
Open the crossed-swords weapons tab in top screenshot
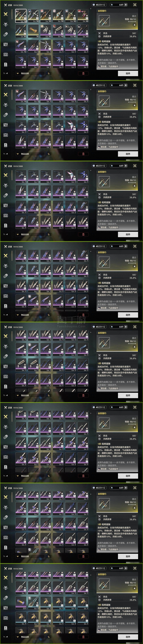click(5, 14)
